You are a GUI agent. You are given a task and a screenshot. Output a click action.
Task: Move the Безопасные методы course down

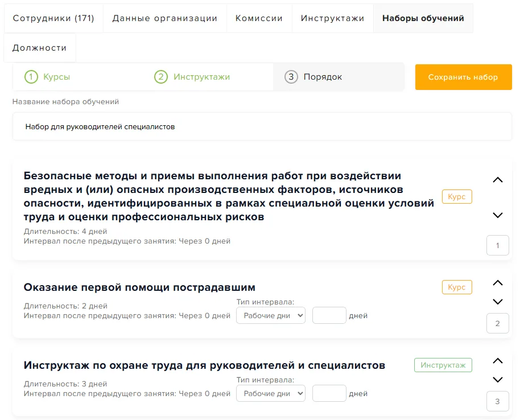point(498,215)
